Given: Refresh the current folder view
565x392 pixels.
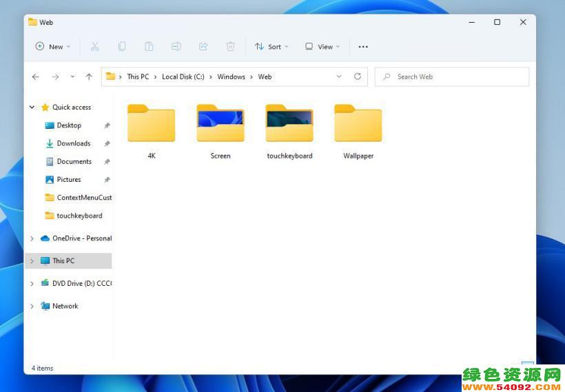Looking at the screenshot, I should coord(358,76).
